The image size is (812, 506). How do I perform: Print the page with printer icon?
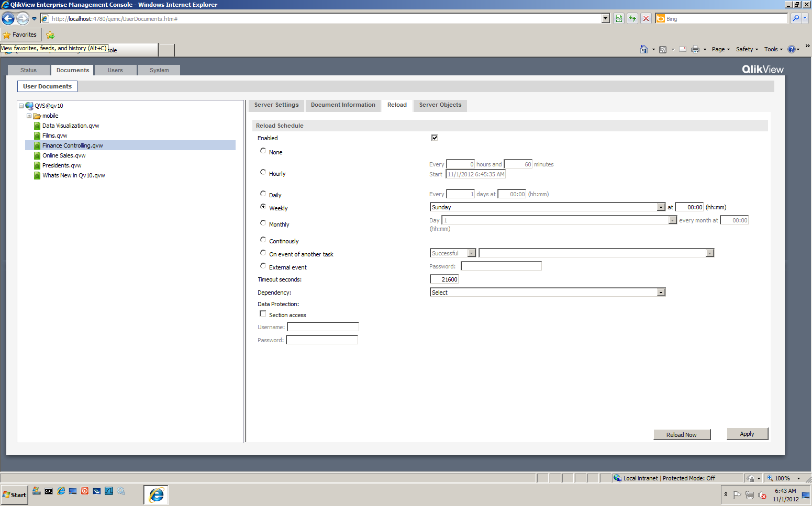tap(695, 49)
